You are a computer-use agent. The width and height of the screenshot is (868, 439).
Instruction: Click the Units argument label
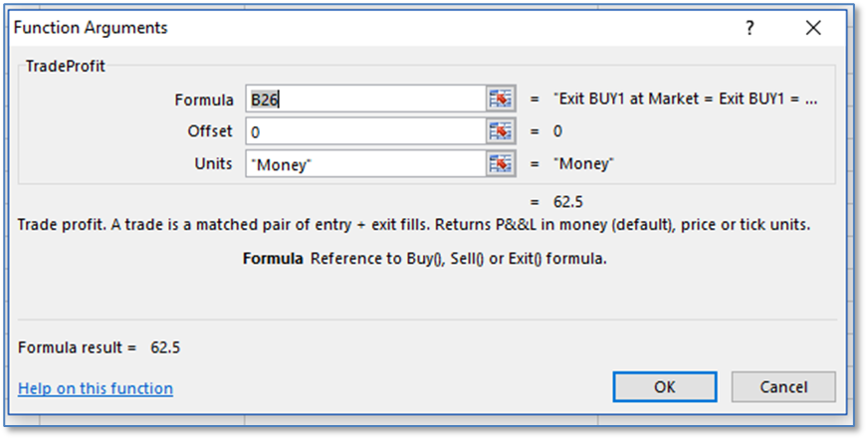coord(213,163)
